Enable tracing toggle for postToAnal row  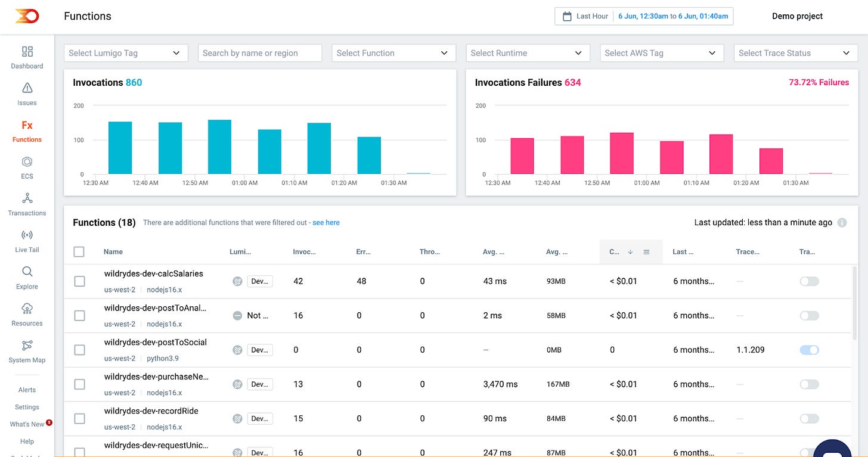click(809, 316)
